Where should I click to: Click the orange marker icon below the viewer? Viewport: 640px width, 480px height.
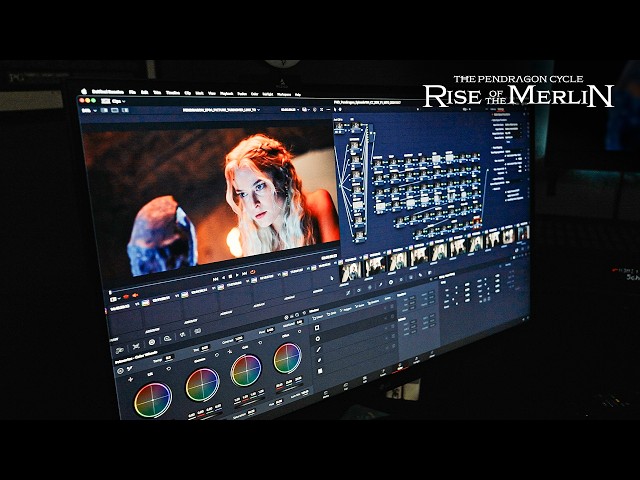click(x=135, y=295)
